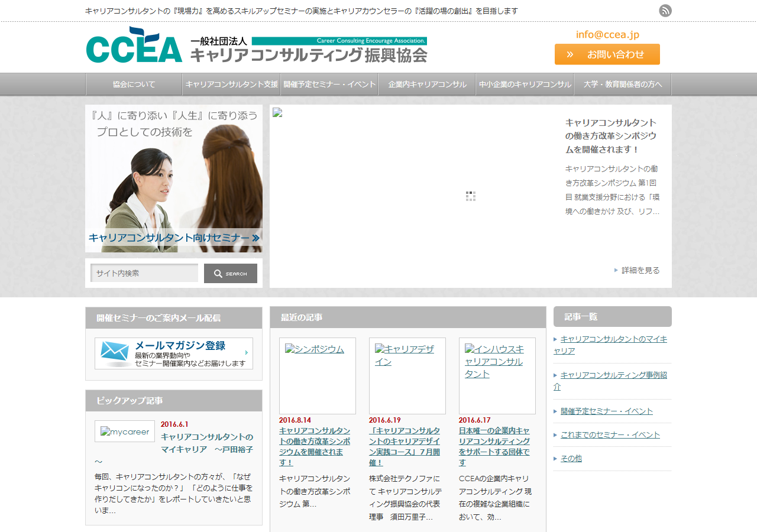Click the broken slideshow image

click(x=277, y=112)
